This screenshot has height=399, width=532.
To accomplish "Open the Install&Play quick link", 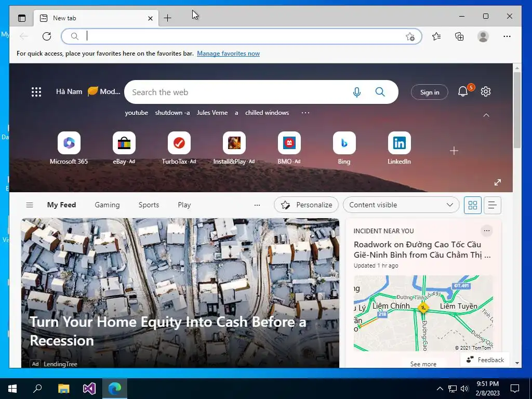I will pos(234,148).
